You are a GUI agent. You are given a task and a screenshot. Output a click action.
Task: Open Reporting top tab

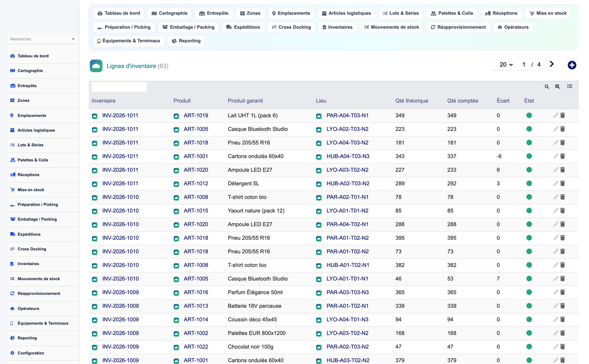click(186, 41)
